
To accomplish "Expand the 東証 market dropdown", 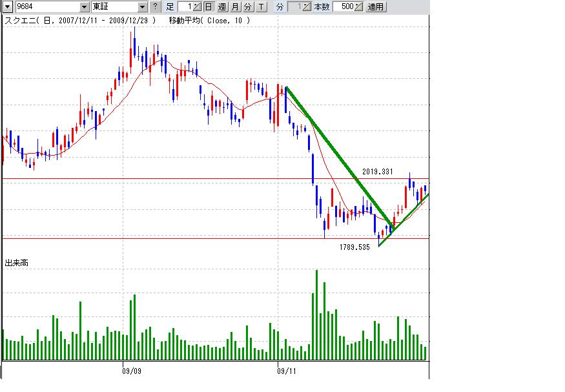I will [143, 7].
